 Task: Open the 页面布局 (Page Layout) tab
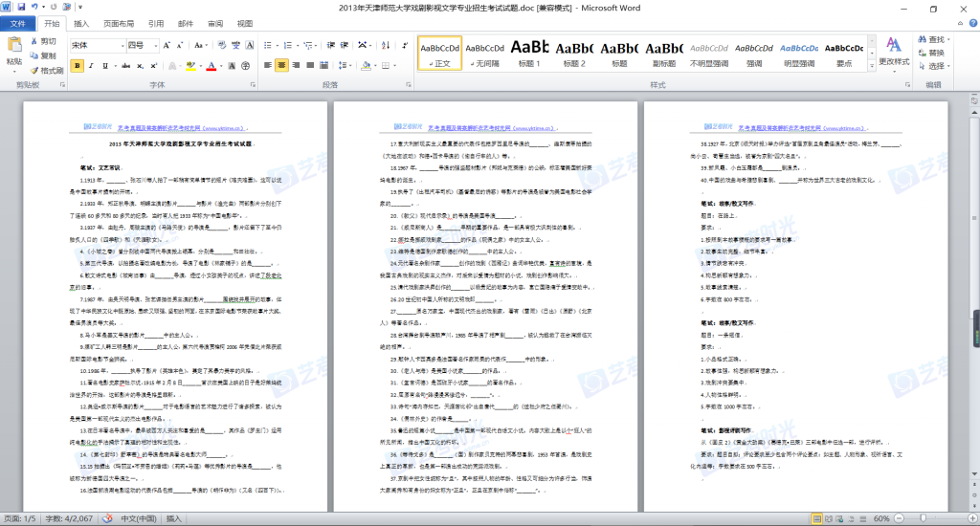click(119, 23)
